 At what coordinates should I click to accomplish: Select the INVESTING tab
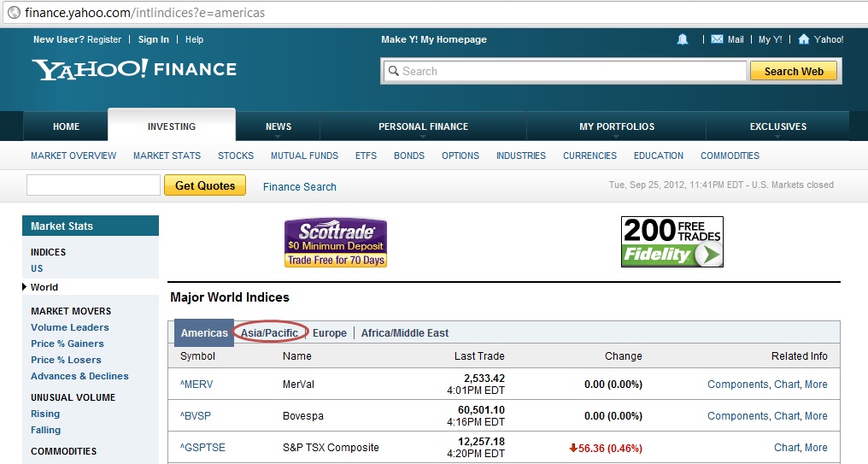(x=172, y=126)
